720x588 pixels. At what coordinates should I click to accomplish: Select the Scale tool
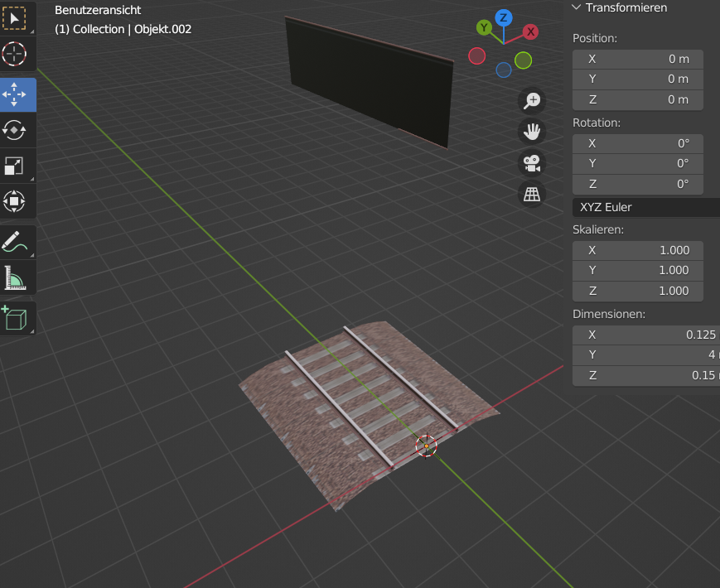(x=15, y=166)
